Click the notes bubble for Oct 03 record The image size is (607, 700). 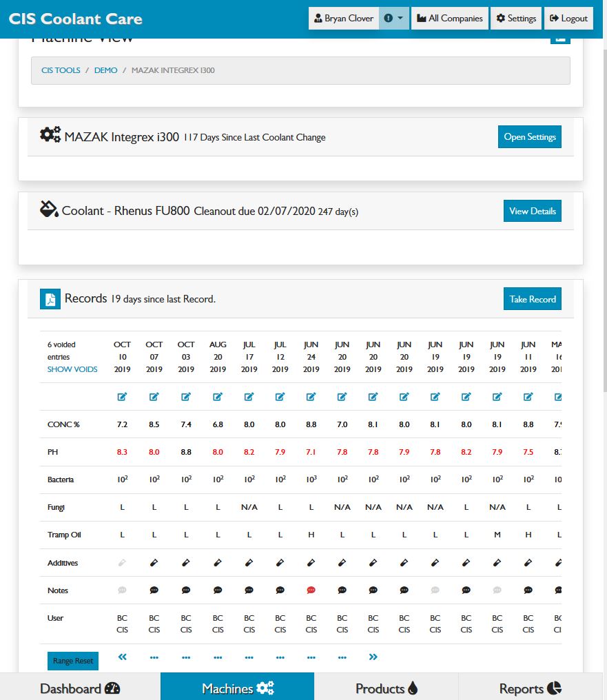click(x=186, y=590)
